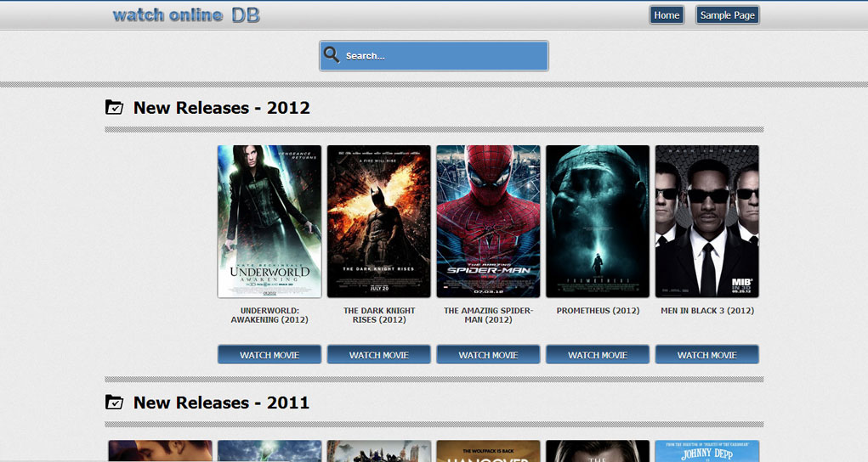Click THE AMAZING SPIDER-MAN (2012) title

pos(488,315)
